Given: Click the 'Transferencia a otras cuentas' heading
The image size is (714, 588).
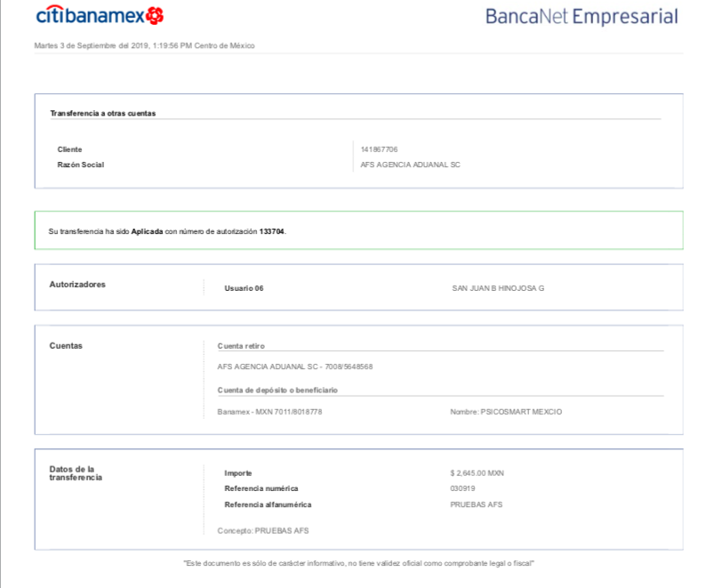Looking at the screenshot, I should pyautogui.click(x=103, y=113).
